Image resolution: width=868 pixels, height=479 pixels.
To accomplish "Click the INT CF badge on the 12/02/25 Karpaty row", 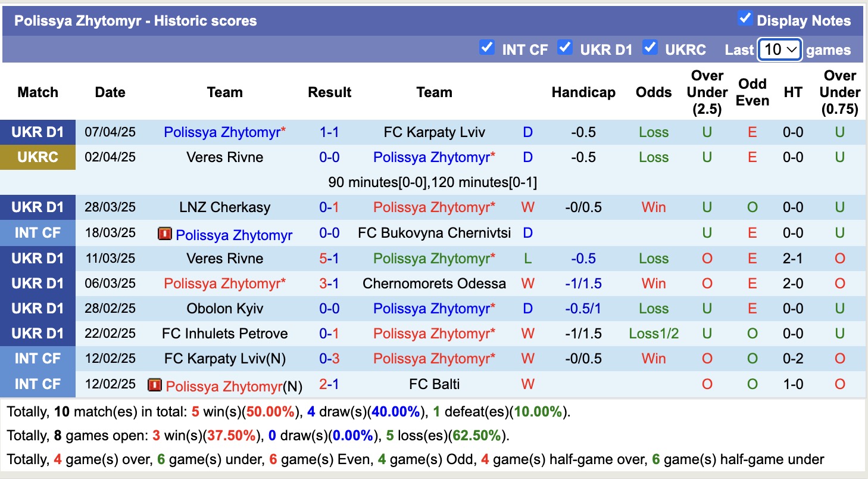I will click(x=38, y=359).
